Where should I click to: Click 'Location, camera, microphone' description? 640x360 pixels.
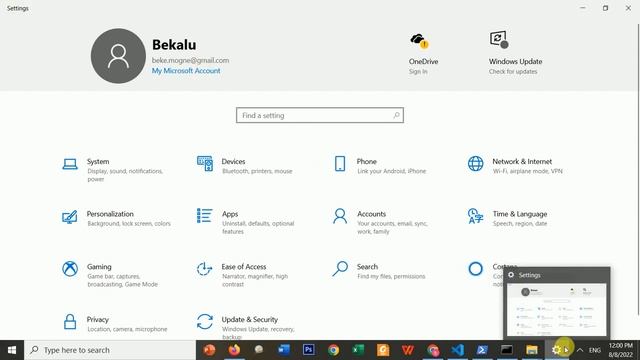(x=127, y=329)
